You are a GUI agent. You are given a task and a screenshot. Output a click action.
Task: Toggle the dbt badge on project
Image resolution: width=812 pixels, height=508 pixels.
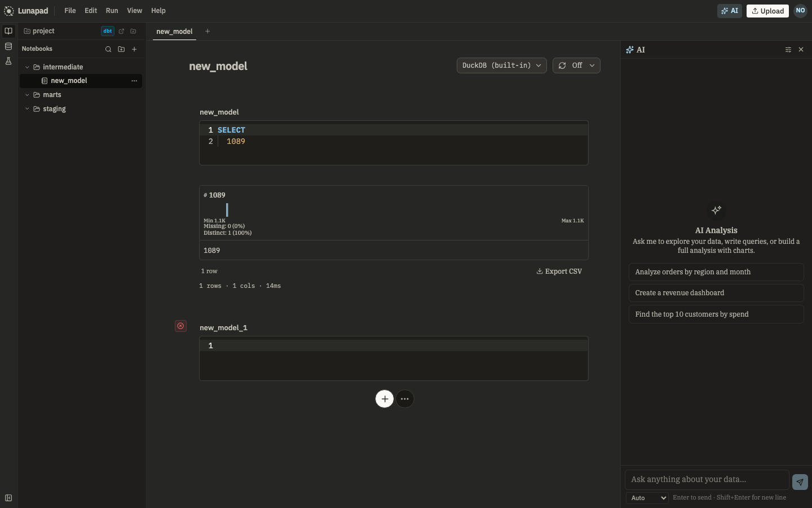click(x=108, y=31)
